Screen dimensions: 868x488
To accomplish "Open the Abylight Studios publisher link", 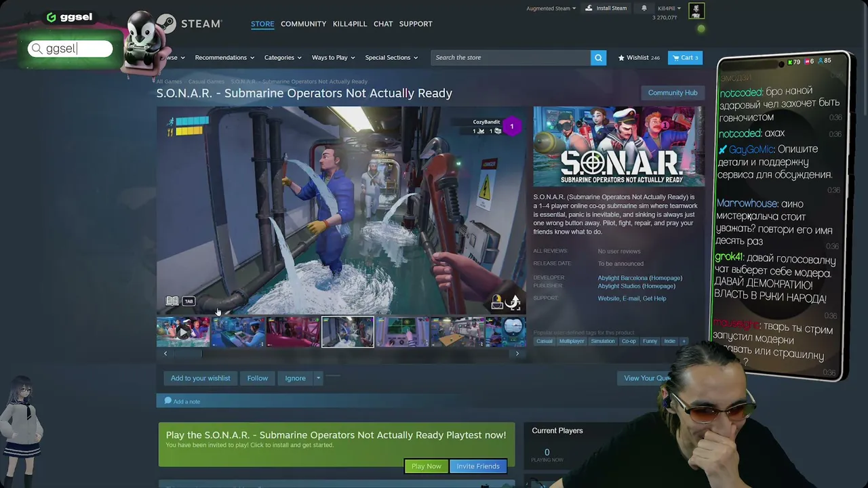I will pos(618,286).
